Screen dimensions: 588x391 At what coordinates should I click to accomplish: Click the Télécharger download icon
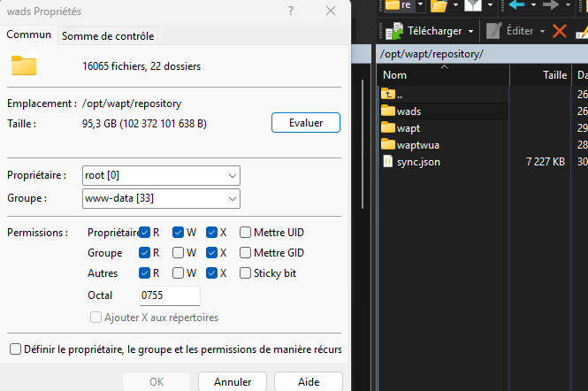coord(393,31)
